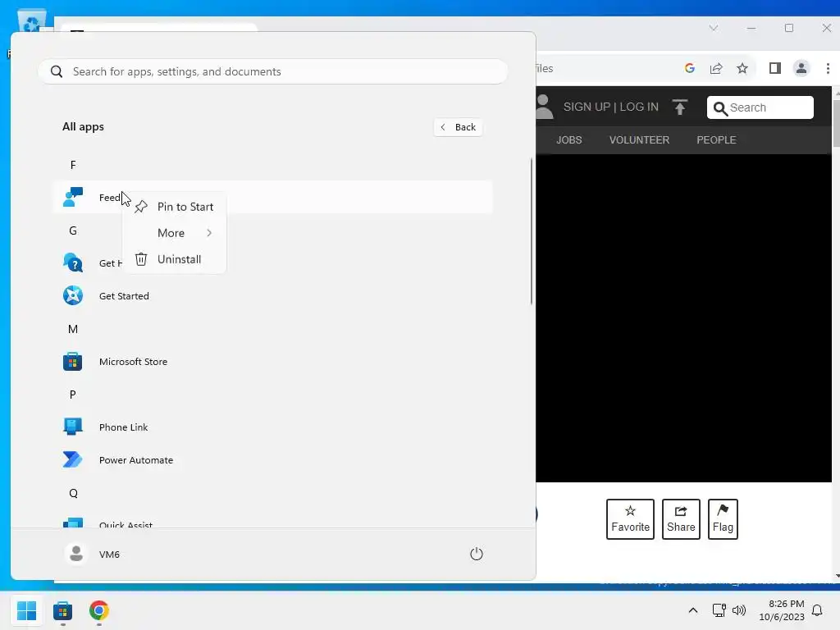
Task: Click Chrome's share page icon
Action: coord(716,68)
